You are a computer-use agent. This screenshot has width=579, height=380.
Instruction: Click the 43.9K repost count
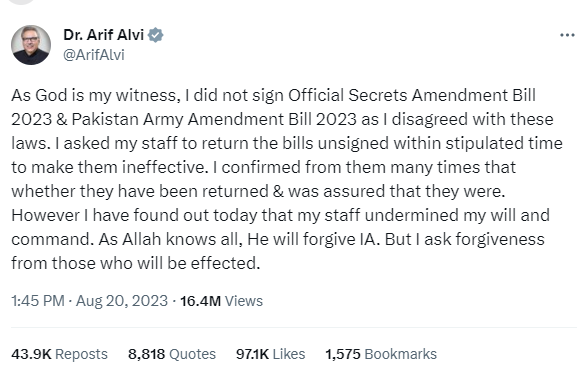coord(31,354)
